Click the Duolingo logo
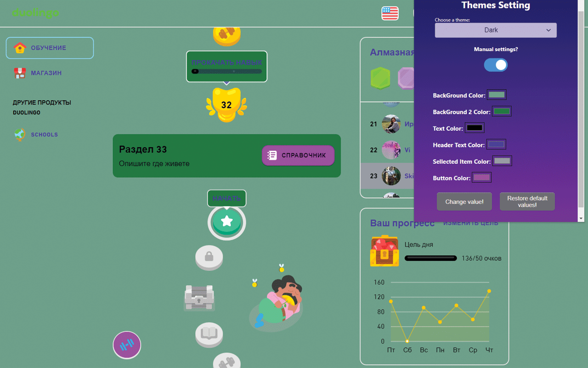 click(x=35, y=13)
